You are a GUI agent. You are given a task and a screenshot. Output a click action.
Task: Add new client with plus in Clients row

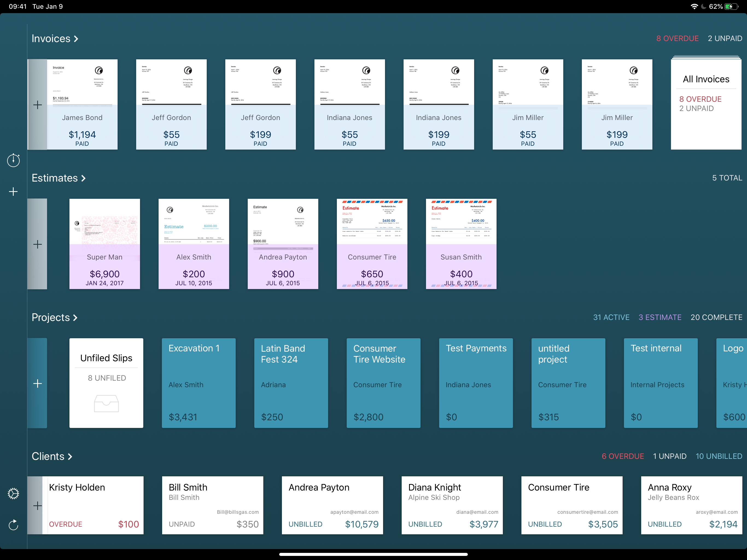37,506
